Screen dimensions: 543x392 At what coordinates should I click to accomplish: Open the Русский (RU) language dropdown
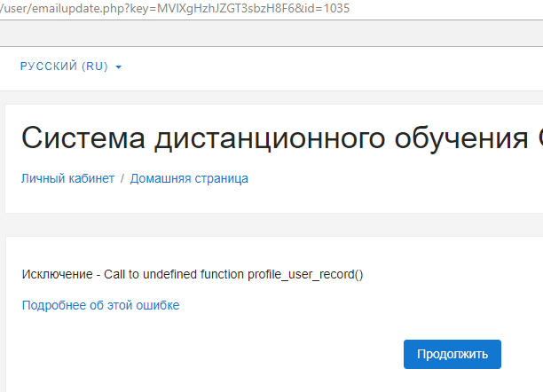71,67
